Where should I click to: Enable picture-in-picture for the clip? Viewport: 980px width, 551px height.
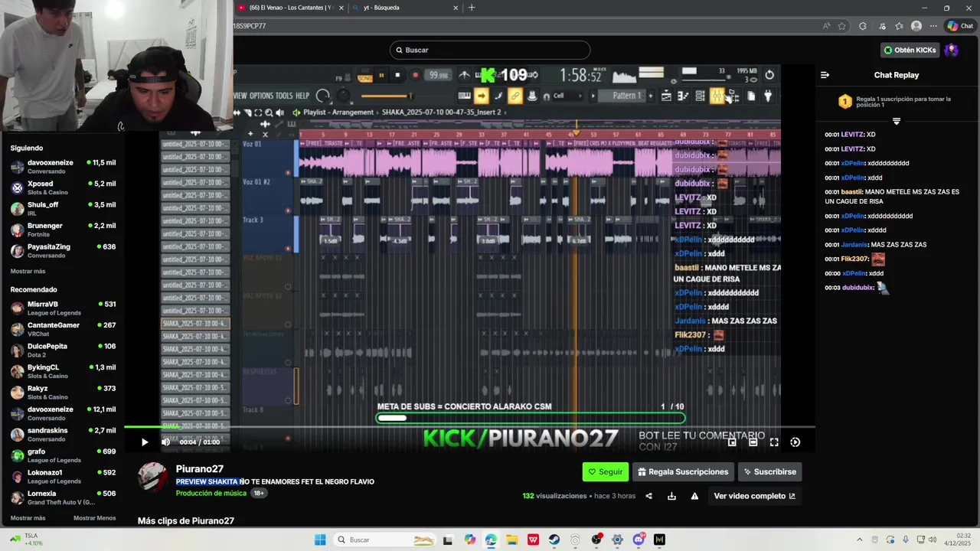(x=732, y=442)
